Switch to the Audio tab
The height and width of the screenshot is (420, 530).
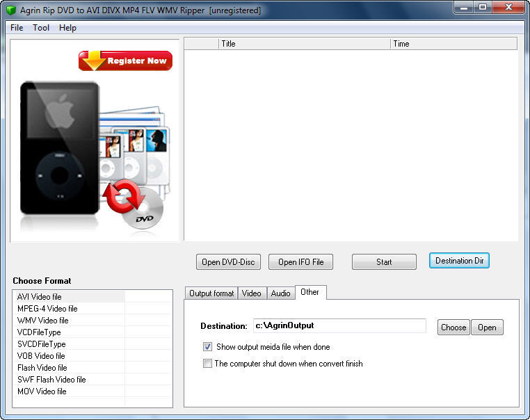point(280,293)
